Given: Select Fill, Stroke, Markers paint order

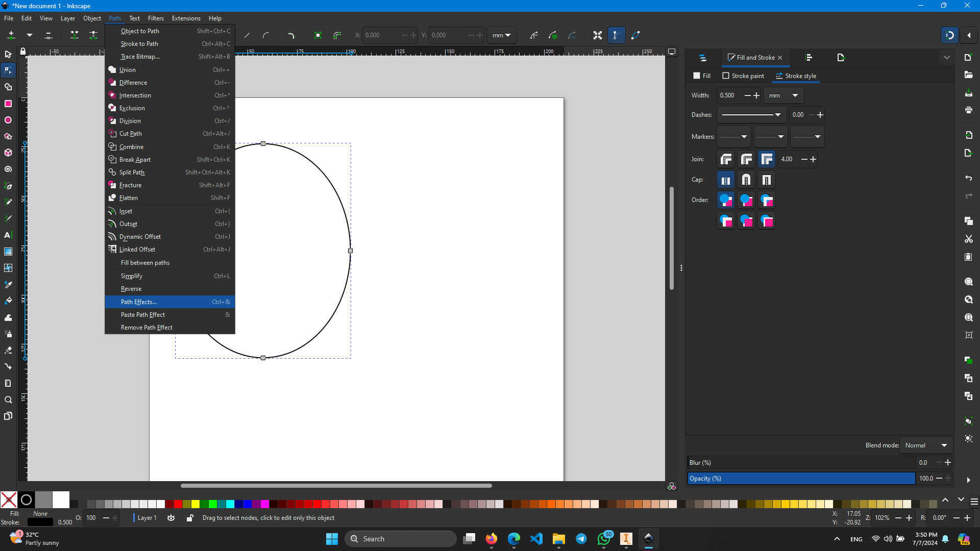Looking at the screenshot, I should [x=726, y=200].
